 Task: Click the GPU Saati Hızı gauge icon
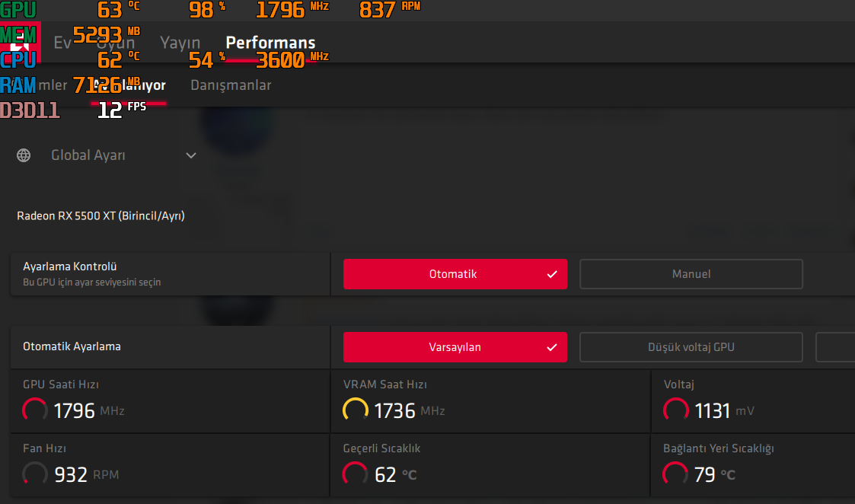click(35, 410)
